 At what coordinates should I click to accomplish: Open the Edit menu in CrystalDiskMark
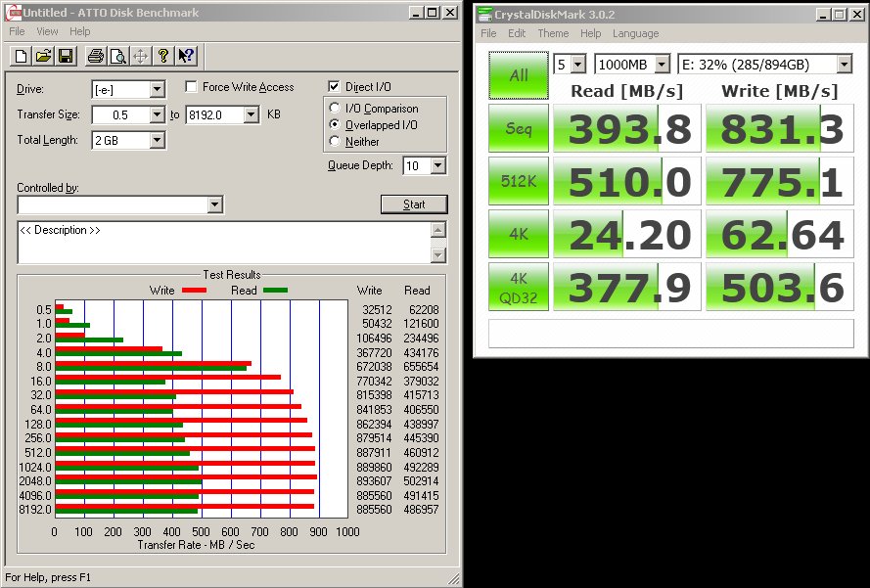(x=517, y=33)
